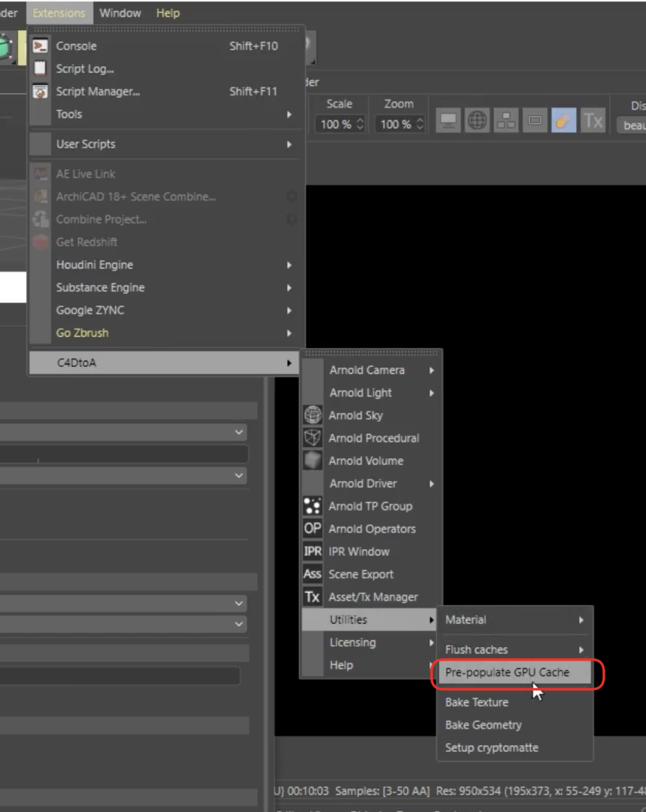Open the Script Manager entry
Viewport: 646px width, 812px height.
pos(165,92)
